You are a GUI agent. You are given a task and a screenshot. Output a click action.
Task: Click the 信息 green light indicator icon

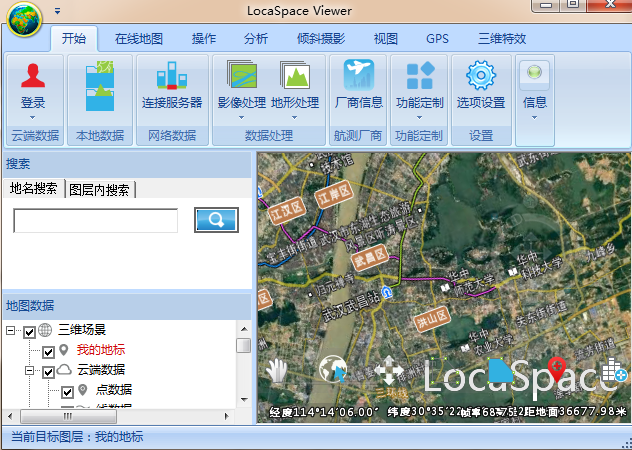(x=534, y=73)
